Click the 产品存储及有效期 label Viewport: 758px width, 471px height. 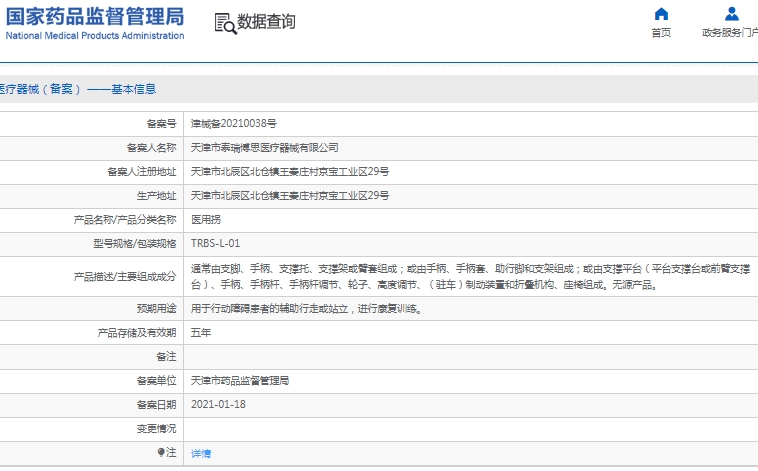point(137,333)
